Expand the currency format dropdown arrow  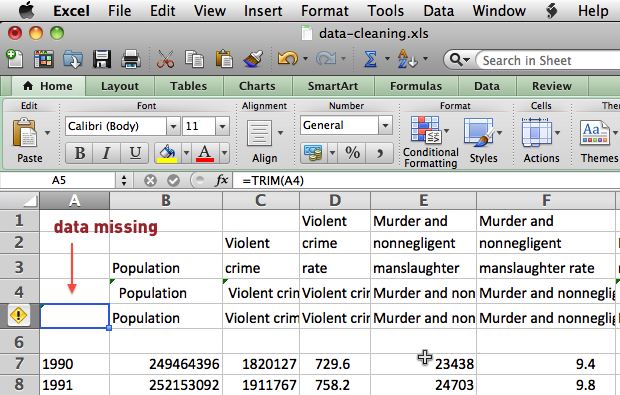tap(333, 153)
